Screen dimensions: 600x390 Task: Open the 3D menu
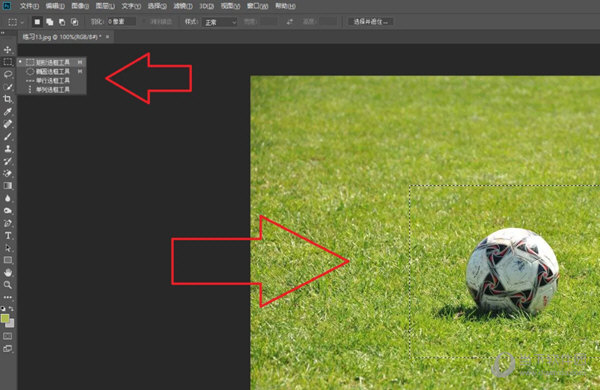click(207, 6)
